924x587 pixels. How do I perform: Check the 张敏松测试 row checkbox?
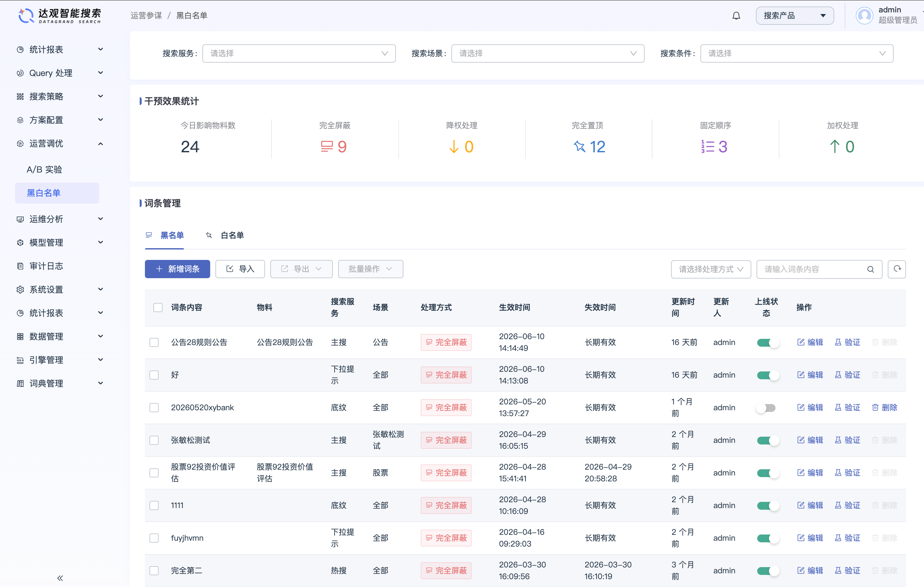[154, 440]
